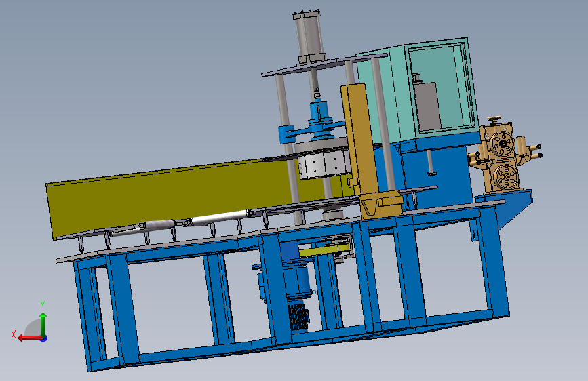This screenshot has width=588, height=381.
Task: Select the upper gray plate holding the cylinder
Action: click(325, 64)
